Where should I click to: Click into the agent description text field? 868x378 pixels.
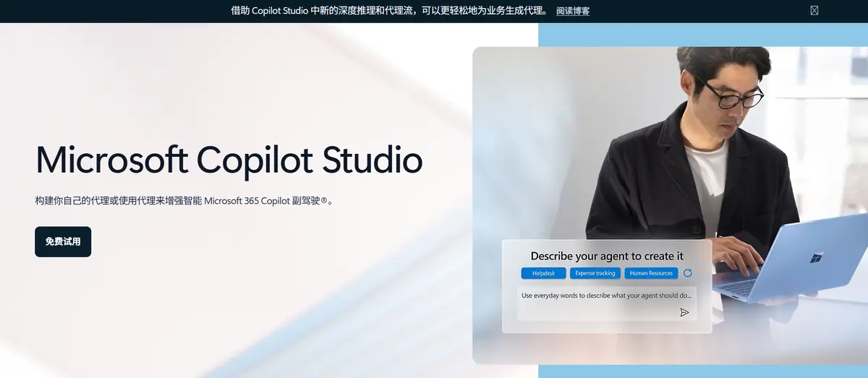pos(606,304)
